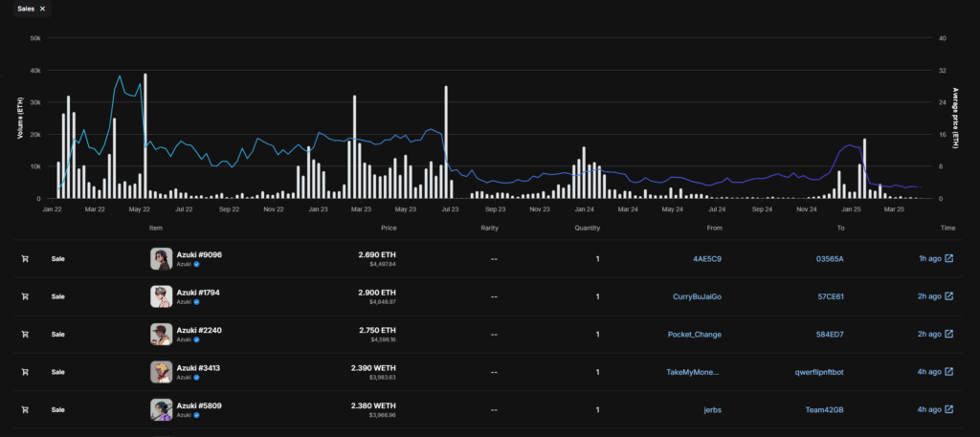Remove the Sales filter chip
This screenshot has height=437, width=980.
42,9
